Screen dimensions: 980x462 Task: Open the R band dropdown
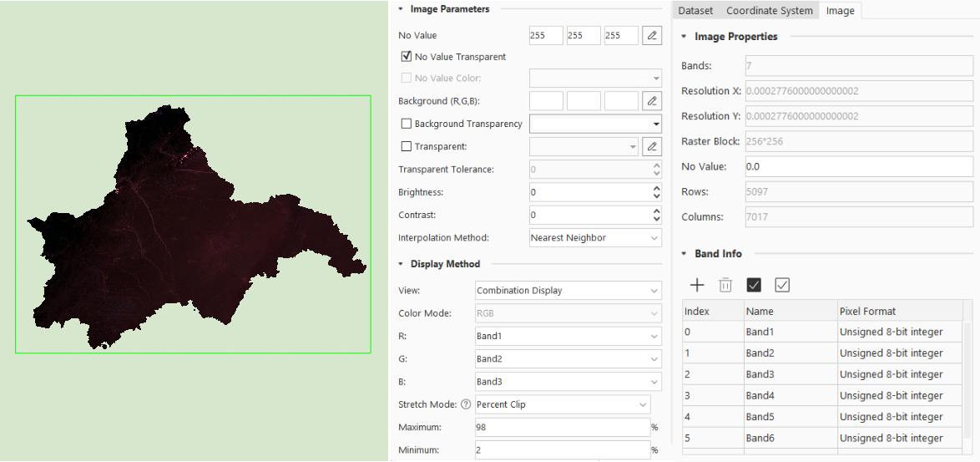tap(568, 336)
